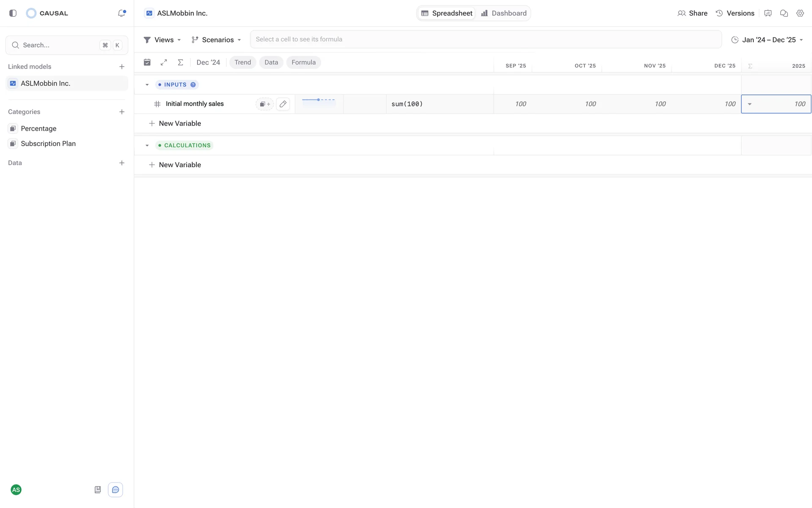Collapse the INPUTS section
812x508 pixels.
(x=147, y=85)
